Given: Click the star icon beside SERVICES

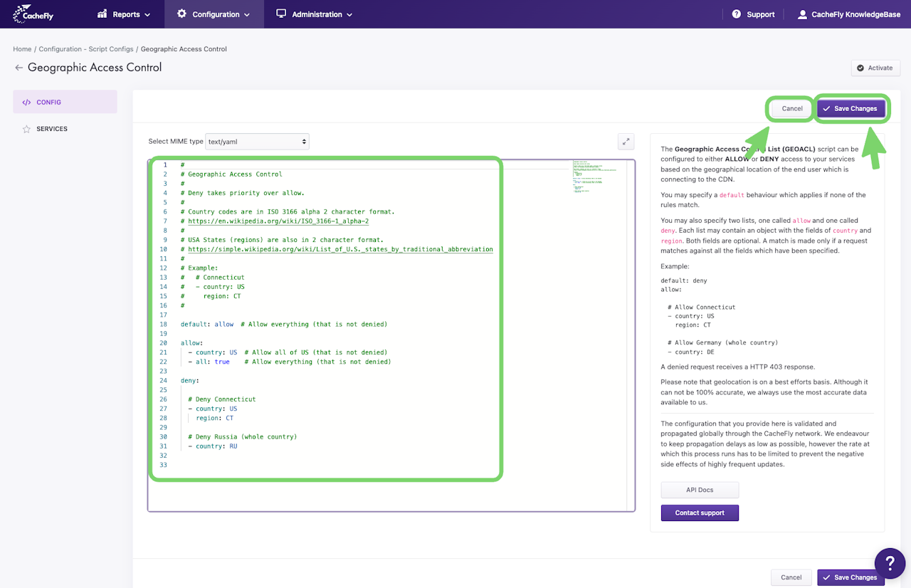Looking at the screenshot, I should click(x=26, y=129).
